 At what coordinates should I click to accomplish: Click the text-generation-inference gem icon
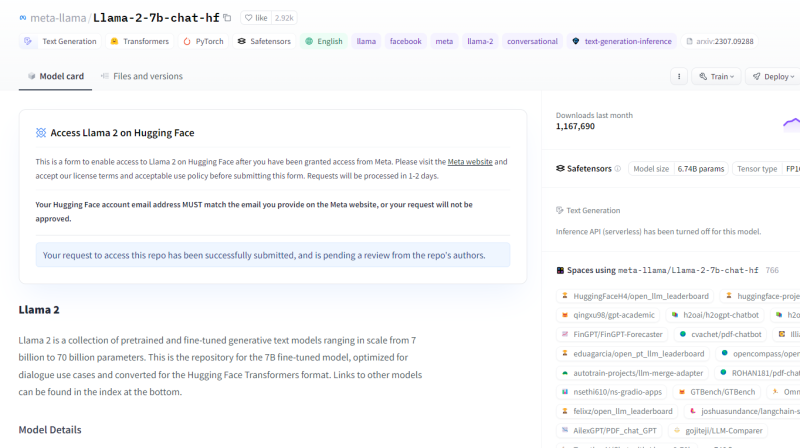pyautogui.click(x=576, y=41)
